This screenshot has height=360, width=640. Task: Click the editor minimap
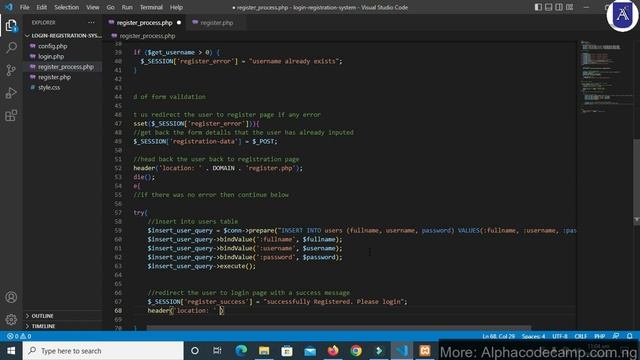(x=604, y=77)
